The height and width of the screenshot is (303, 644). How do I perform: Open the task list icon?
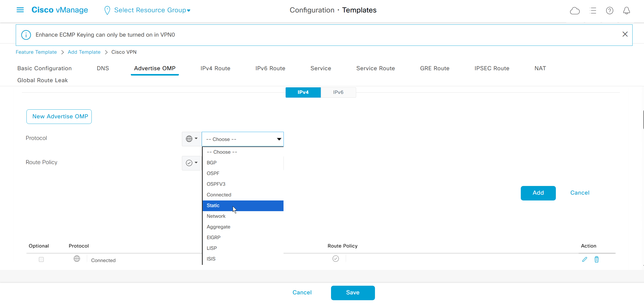(x=593, y=11)
